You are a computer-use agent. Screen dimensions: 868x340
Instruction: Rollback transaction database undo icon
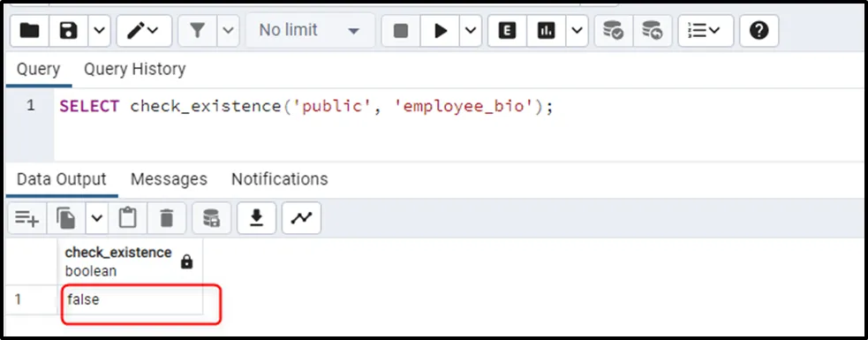653,30
